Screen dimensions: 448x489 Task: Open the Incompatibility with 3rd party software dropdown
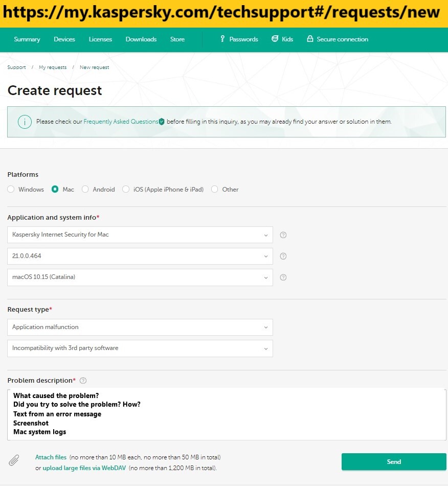point(140,348)
